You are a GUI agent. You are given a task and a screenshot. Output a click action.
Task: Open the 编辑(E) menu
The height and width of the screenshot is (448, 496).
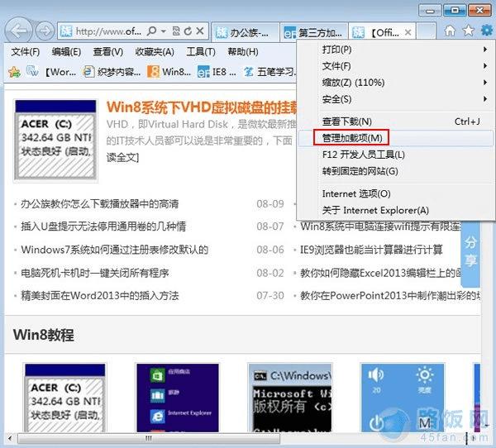click(66, 51)
